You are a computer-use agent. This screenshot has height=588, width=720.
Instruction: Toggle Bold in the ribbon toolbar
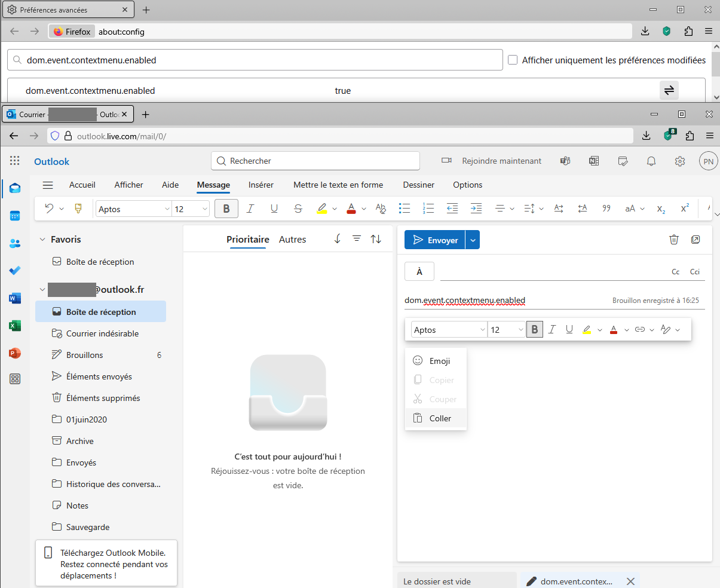click(x=226, y=209)
